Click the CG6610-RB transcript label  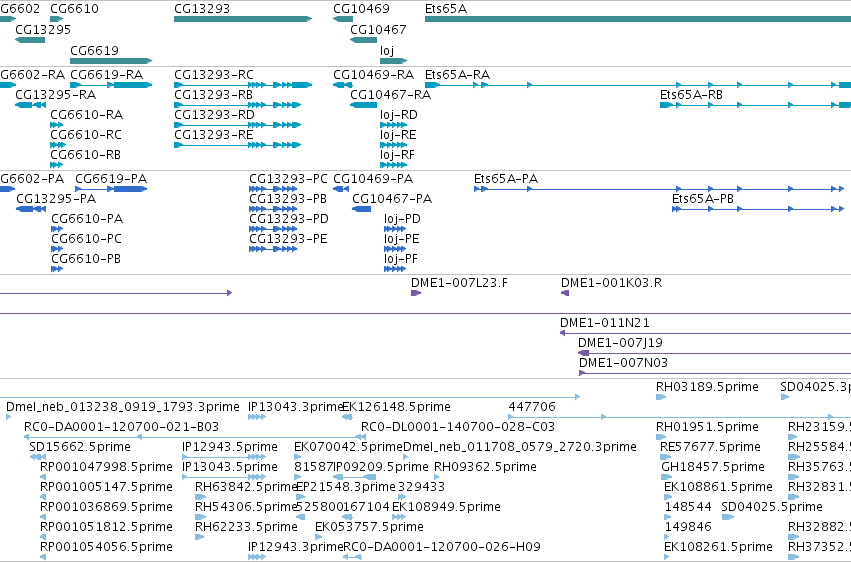tap(86, 155)
